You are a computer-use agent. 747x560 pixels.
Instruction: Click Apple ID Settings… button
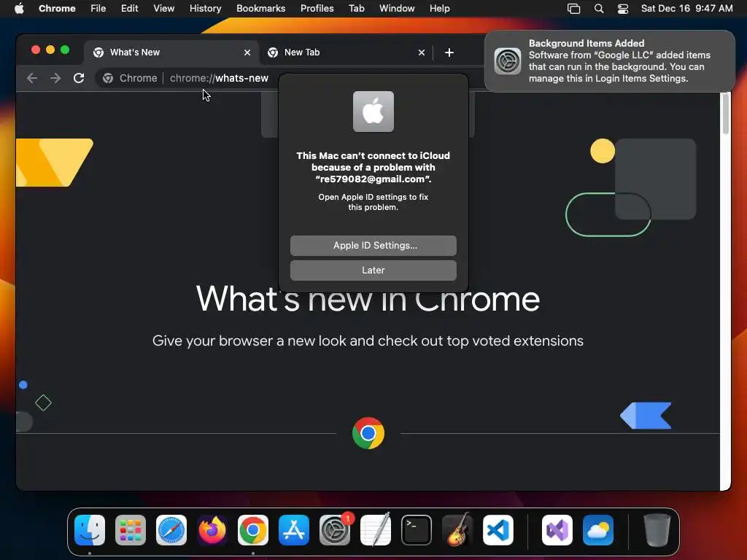[373, 246]
